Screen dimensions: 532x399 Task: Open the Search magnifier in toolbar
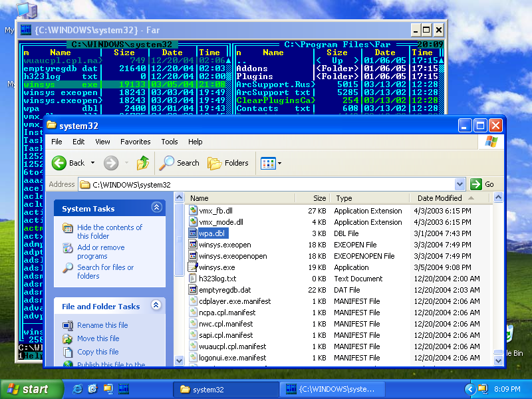[x=167, y=163]
